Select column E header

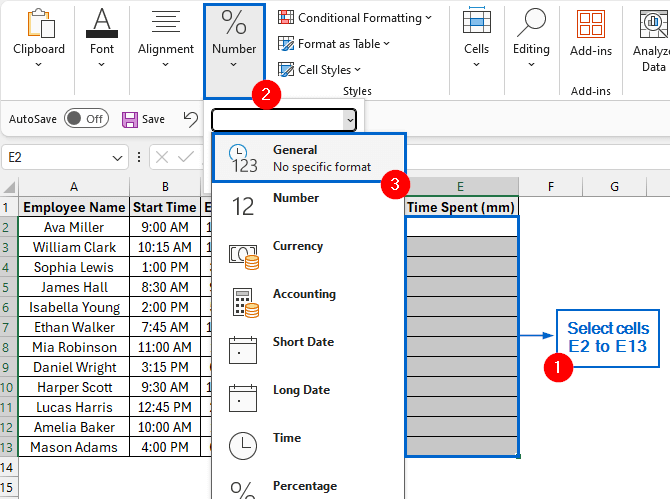click(x=461, y=187)
